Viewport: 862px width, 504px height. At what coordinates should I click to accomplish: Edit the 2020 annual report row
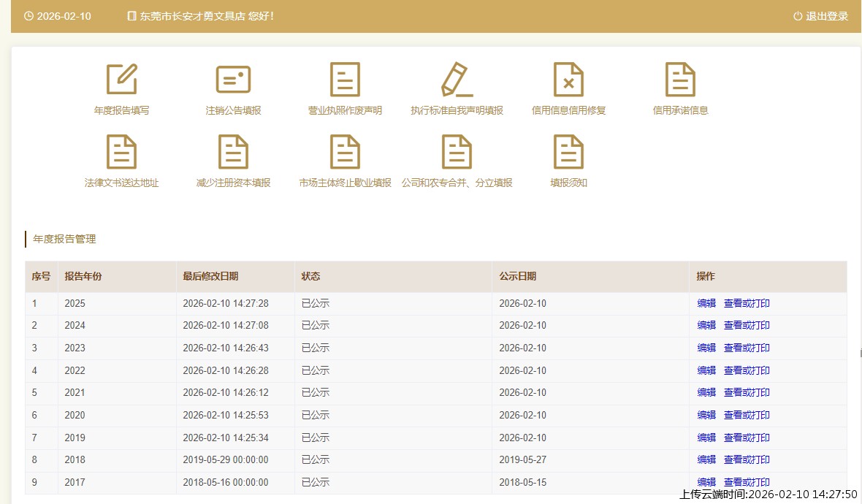click(706, 415)
